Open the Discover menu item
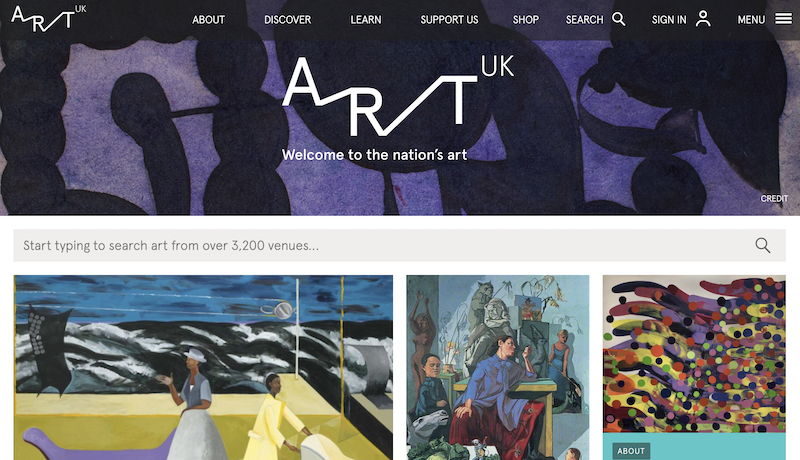The width and height of the screenshot is (800, 460). (x=287, y=19)
